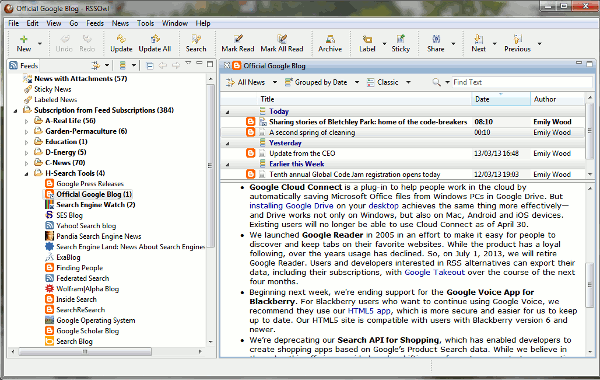Screen dimensions: 600x380
Task: Select the SES Blog feed
Action: click(69, 215)
